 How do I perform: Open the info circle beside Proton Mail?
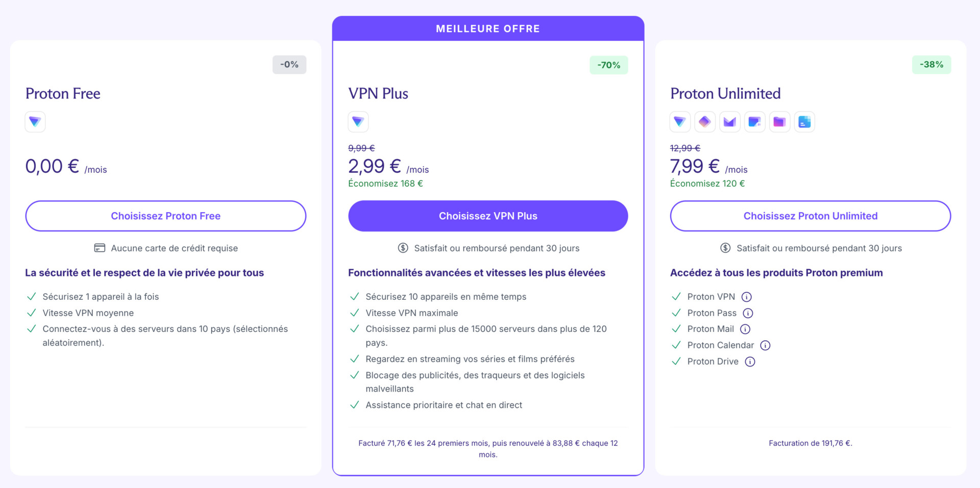click(745, 329)
